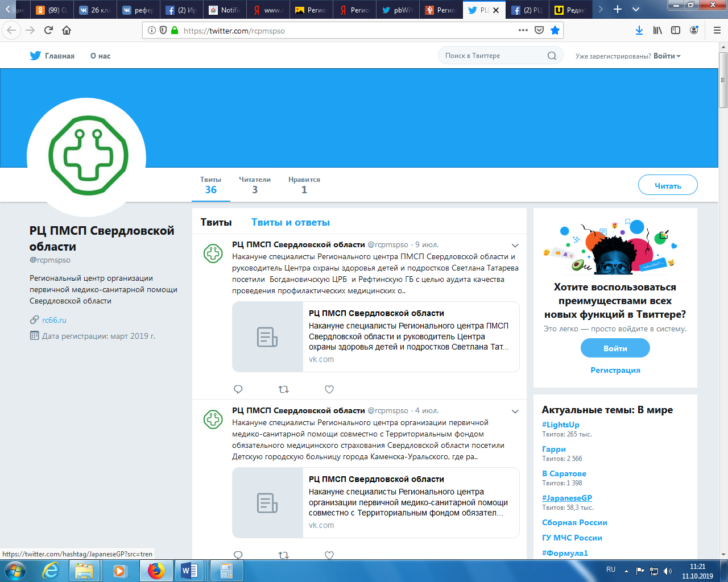Click the profile avatar beside the 4 июл. tweet
Image resolution: width=728 pixels, height=582 pixels.
point(213,419)
